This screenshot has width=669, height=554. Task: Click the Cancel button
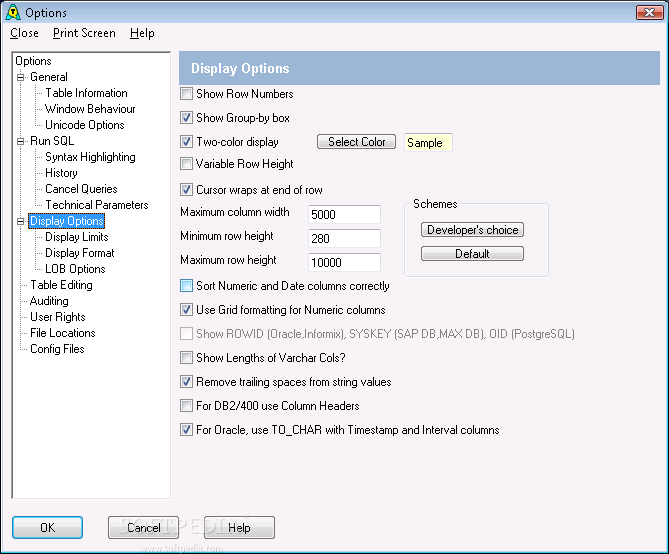click(143, 528)
